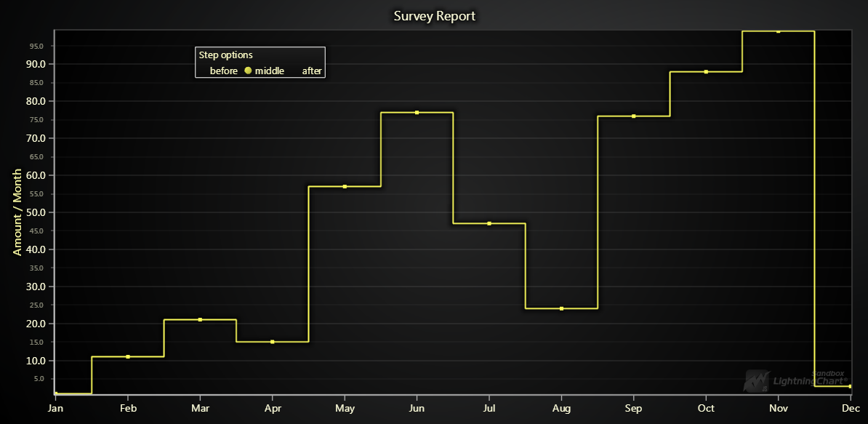Click the 'May' x-axis label
The image size is (868, 424).
coord(345,409)
